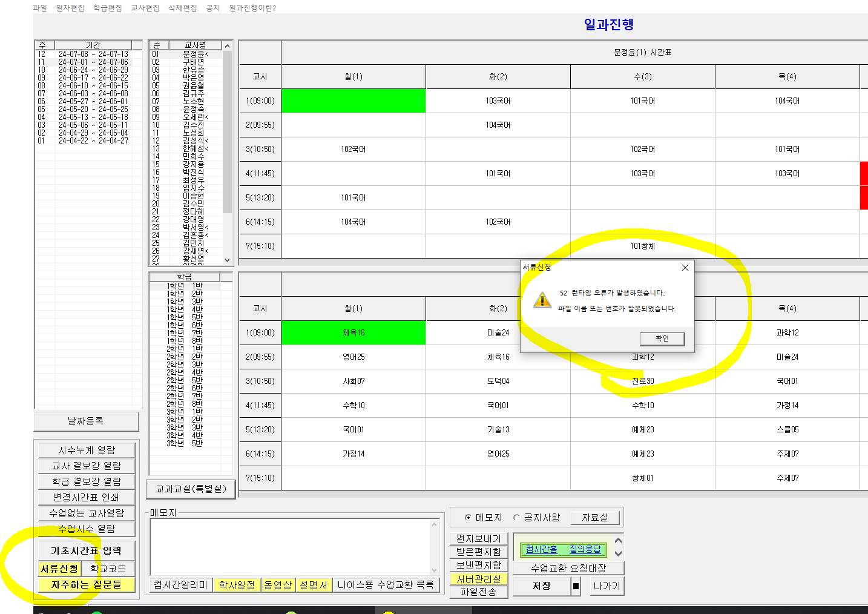868x614 pixels.
Task: Click the 교과교실(특별실) button
Action: coord(191,489)
